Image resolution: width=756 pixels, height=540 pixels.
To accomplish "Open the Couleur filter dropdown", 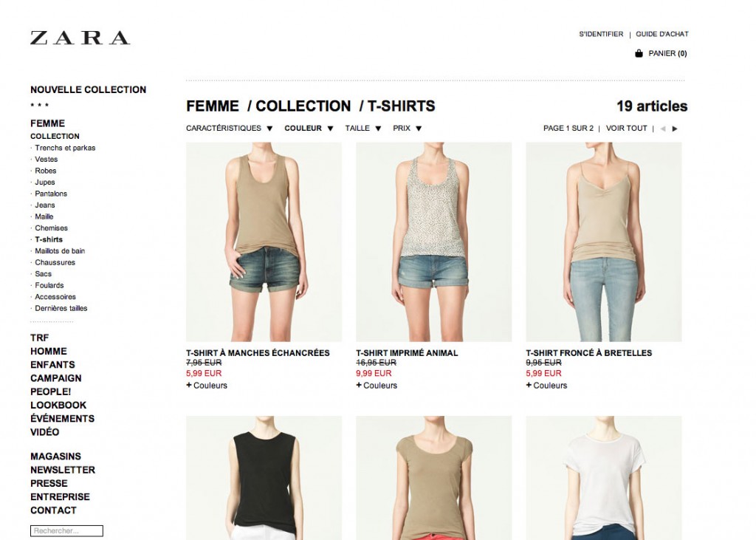I will pyautogui.click(x=309, y=128).
